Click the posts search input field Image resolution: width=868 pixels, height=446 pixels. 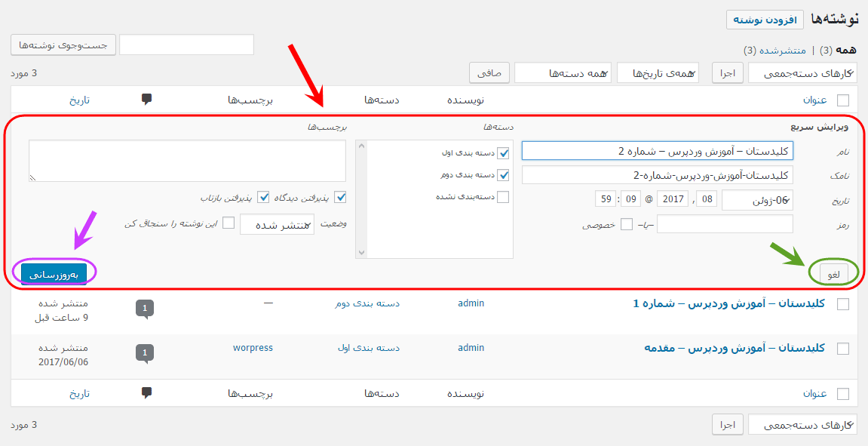coord(186,45)
